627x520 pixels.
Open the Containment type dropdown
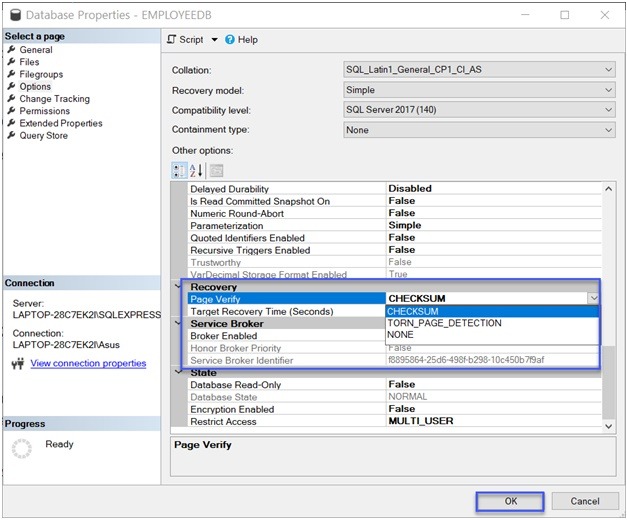[x=479, y=130]
